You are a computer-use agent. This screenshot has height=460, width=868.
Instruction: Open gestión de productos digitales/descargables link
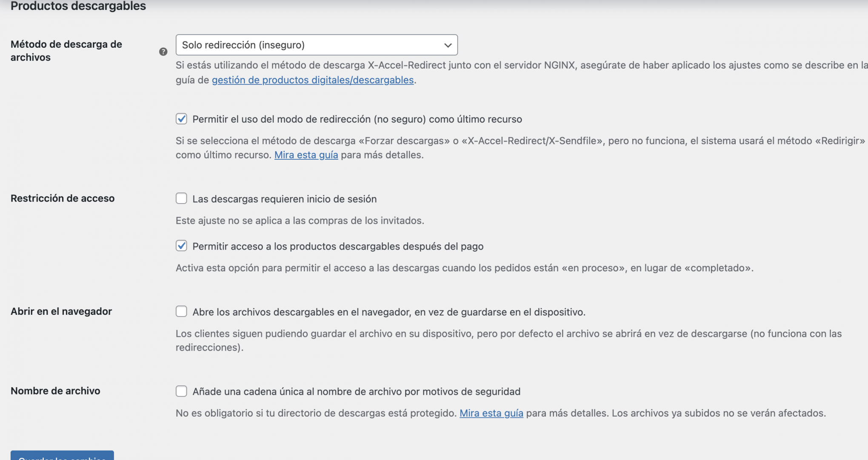(x=313, y=80)
